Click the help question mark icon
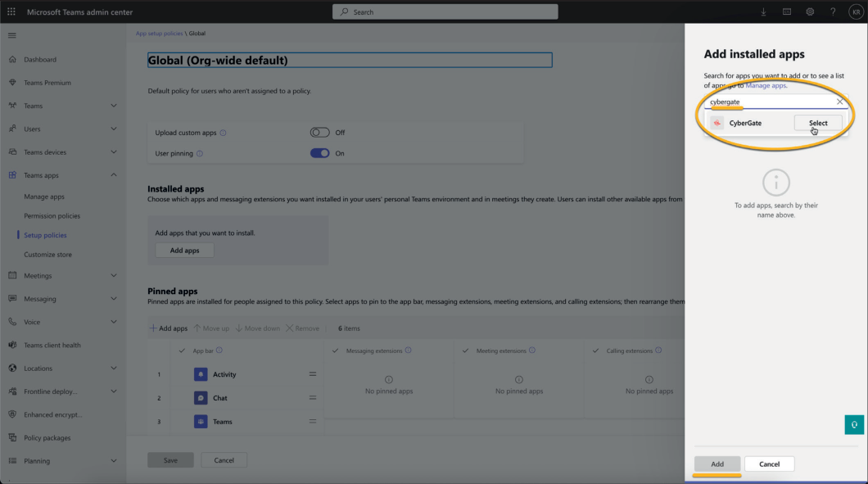 click(x=833, y=11)
